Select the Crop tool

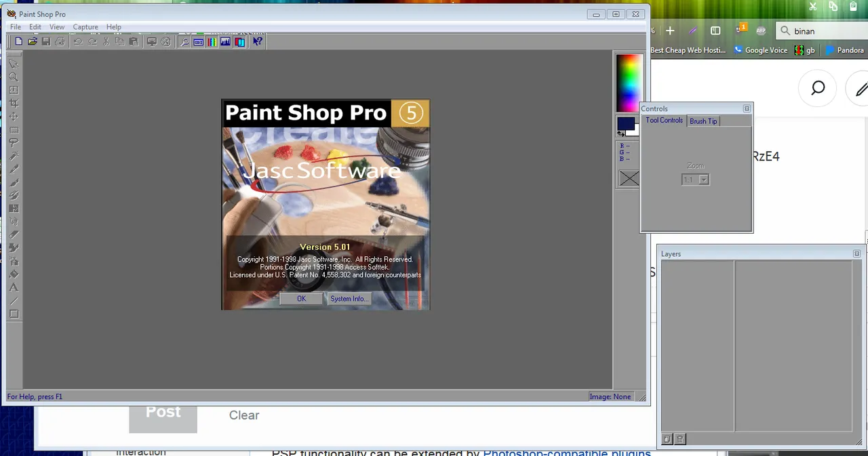14,103
